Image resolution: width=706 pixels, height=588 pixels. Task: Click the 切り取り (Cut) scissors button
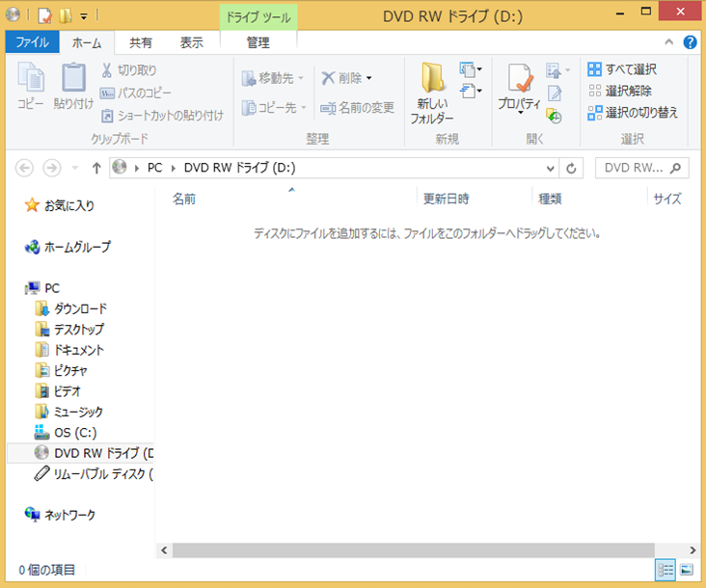click(129, 70)
